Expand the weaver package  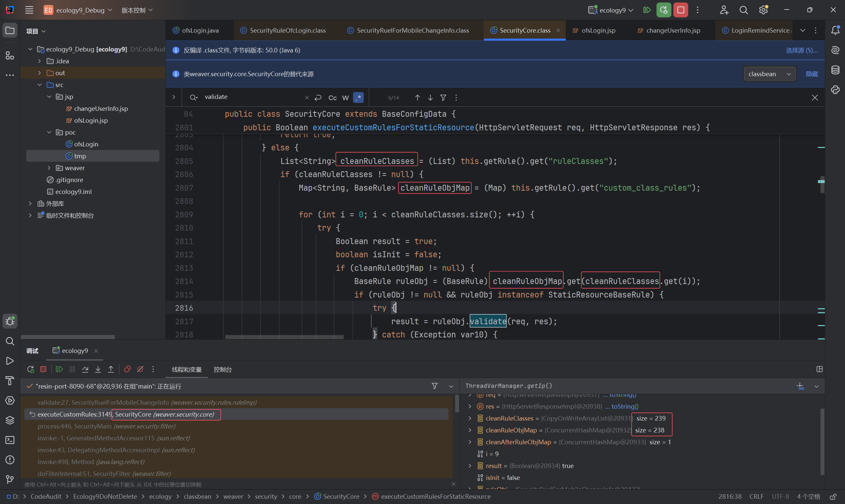[x=49, y=168]
